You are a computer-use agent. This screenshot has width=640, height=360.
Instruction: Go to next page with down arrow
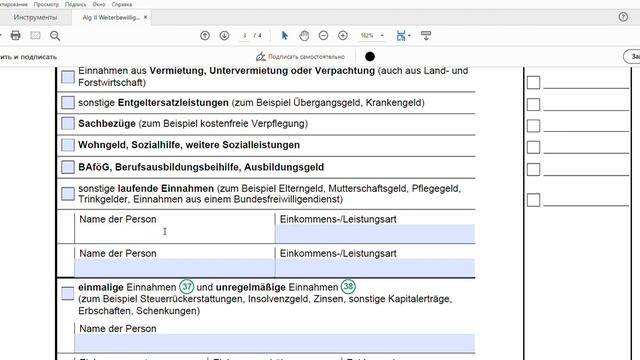coord(224,36)
